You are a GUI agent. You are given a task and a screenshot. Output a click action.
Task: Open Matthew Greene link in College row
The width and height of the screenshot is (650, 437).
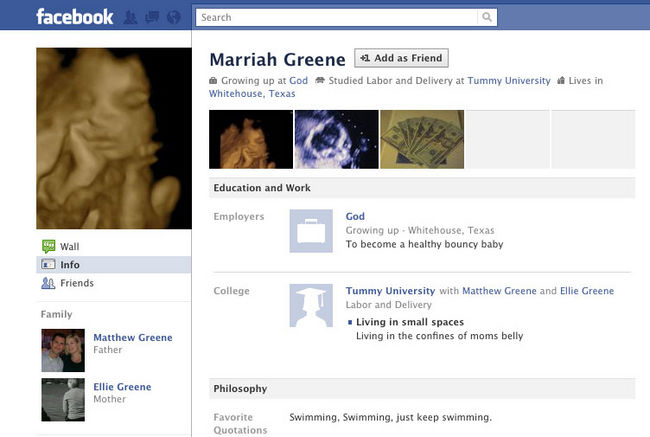(499, 291)
